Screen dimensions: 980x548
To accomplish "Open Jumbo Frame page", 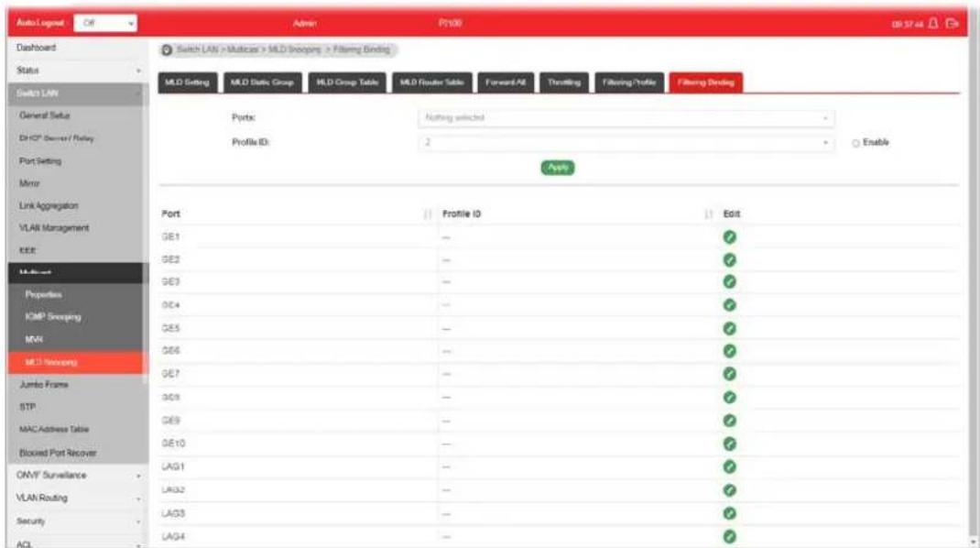I will tap(44, 385).
